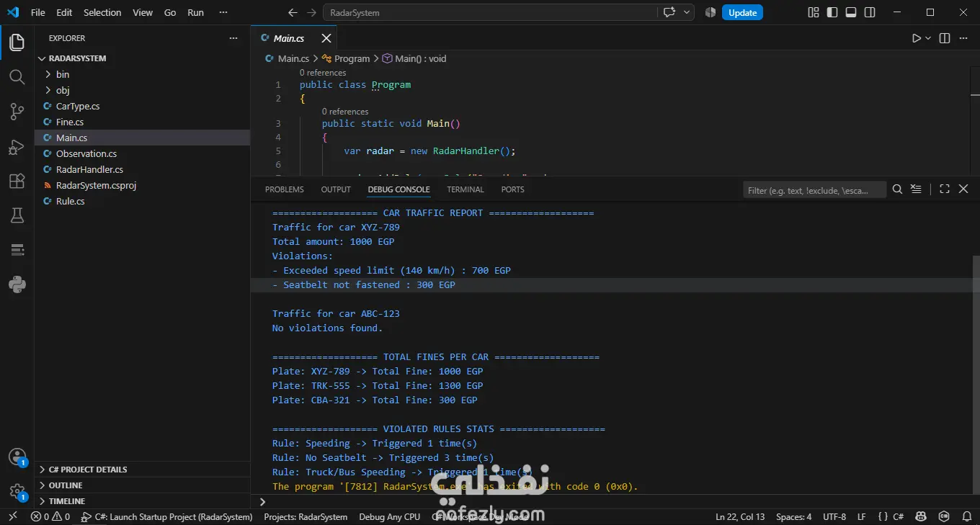Viewport: 980px width, 525px height.
Task: Open Explorer's more actions ellipsis
Action: click(x=233, y=38)
